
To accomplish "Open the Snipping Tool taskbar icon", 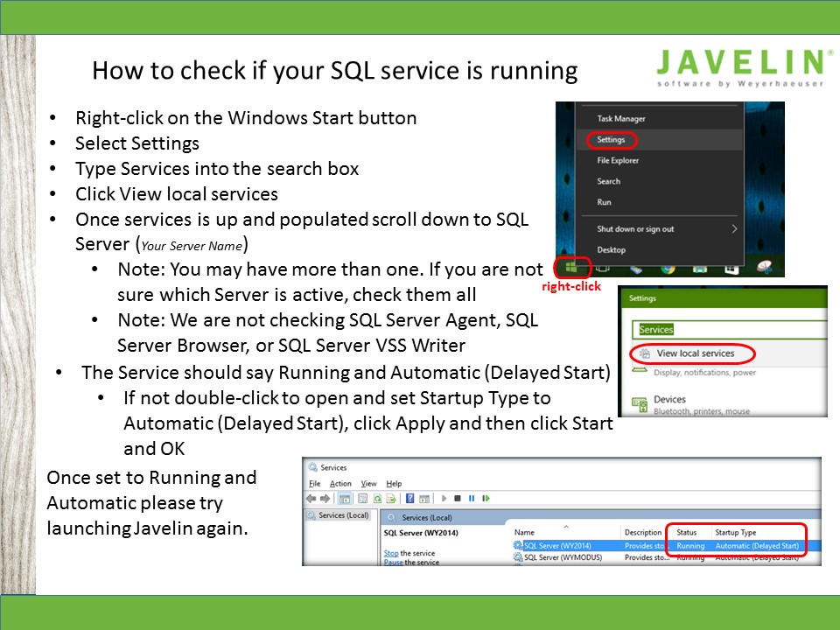I will tap(761, 267).
